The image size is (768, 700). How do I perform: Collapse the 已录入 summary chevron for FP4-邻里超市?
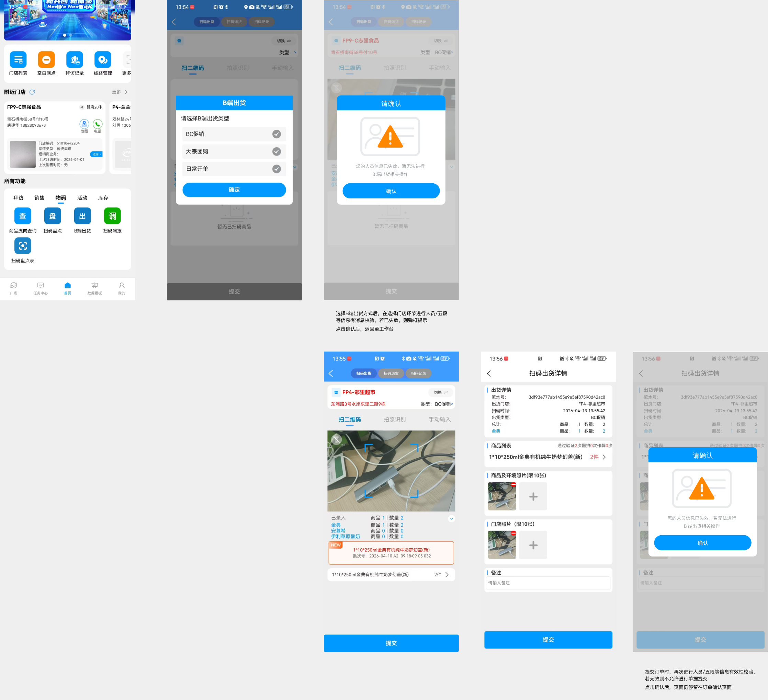451,518
